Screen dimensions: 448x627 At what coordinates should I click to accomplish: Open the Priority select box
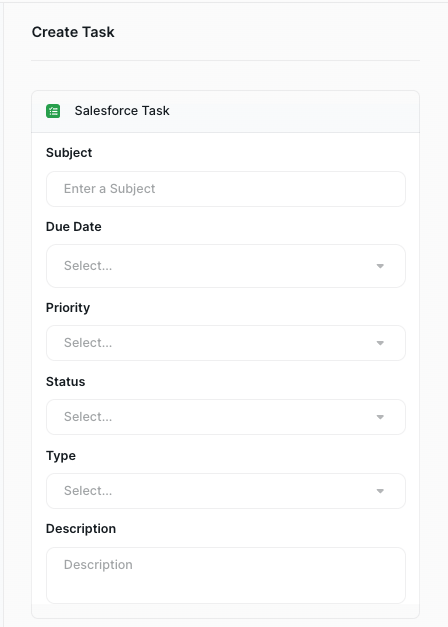tap(226, 343)
